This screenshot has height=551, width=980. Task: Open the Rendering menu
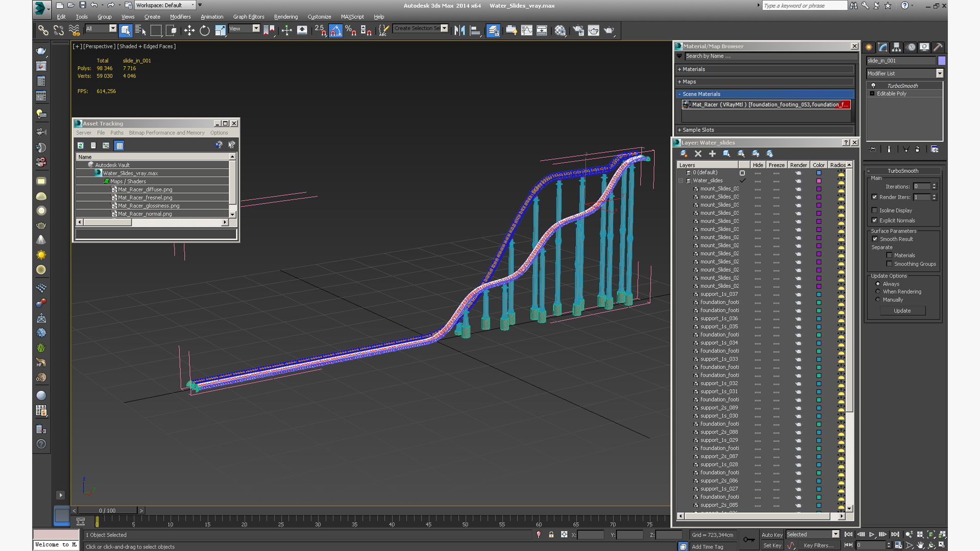286,17
